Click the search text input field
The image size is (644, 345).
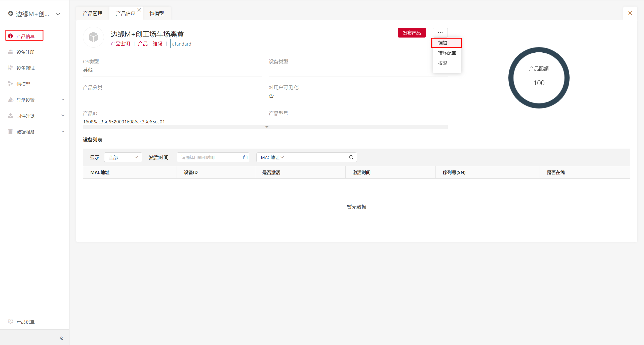(x=317, y=157)
